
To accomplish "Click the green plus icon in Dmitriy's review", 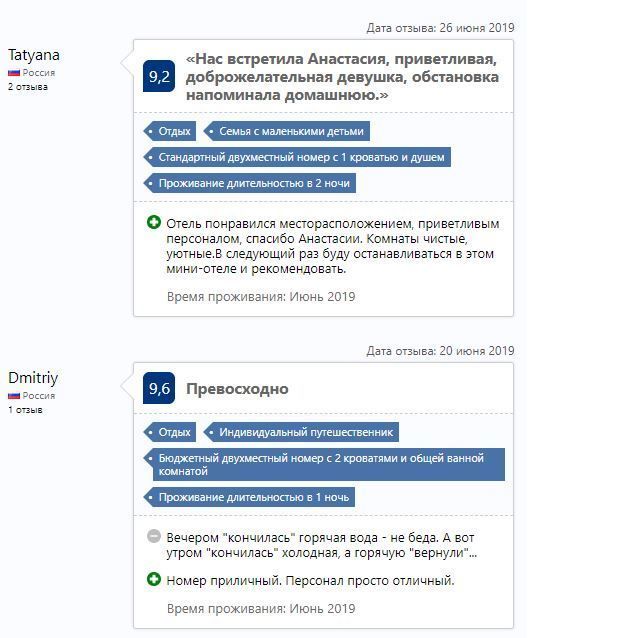I will tap(154, 579).
